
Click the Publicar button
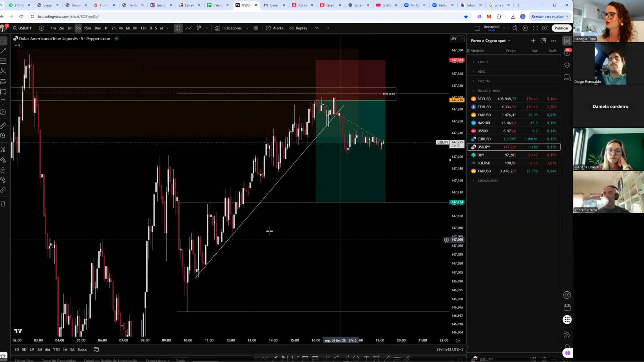561,28
